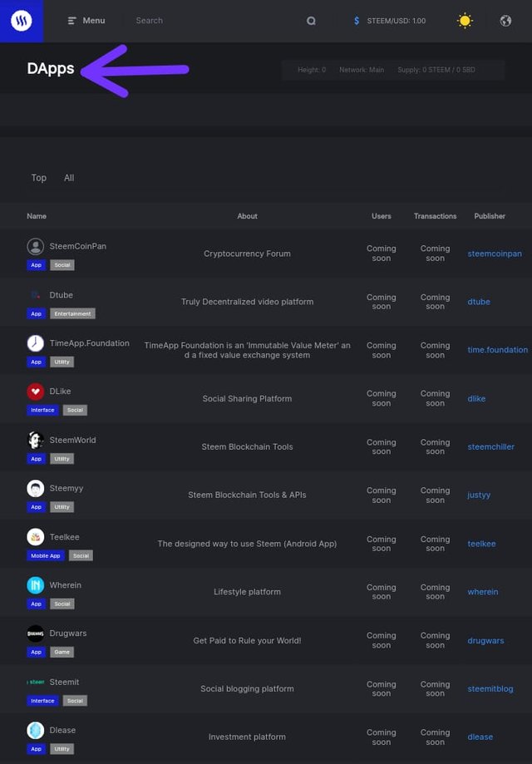Open the Menu hamburger icon
This screenshot has height=764, width=532.
point(72,21)
